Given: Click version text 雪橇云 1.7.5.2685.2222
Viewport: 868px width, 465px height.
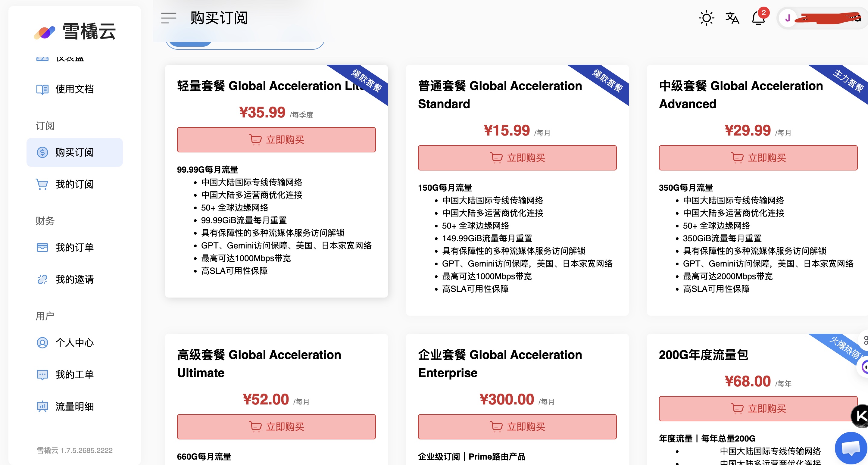Looking at the screenshot, I should (x=74, y=450).
